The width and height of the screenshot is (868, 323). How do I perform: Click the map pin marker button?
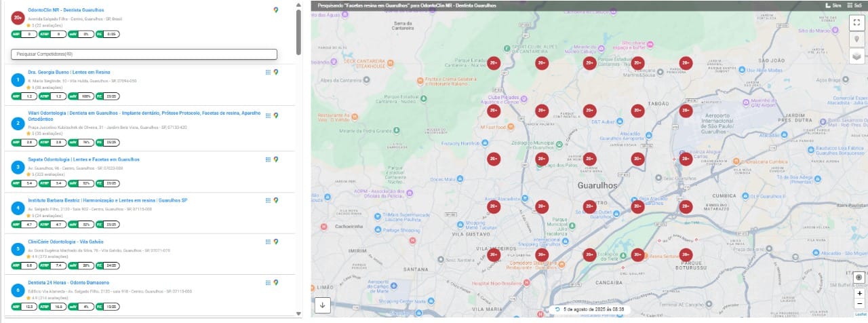[858, 39]
